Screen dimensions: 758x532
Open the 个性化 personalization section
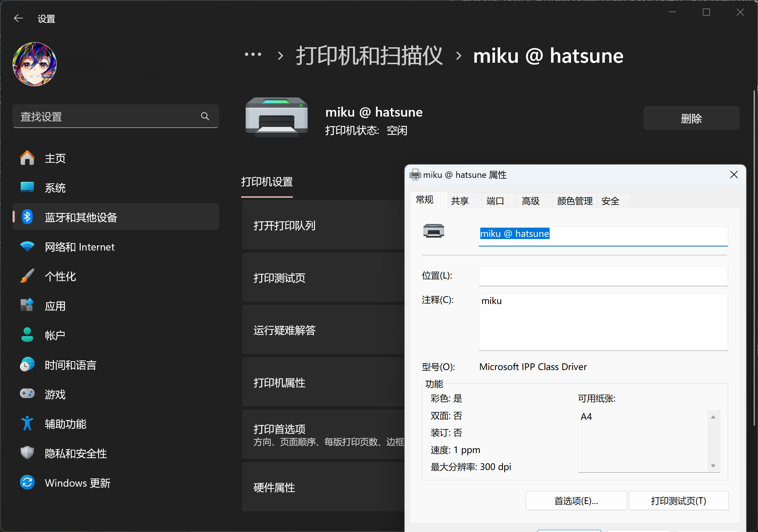pyautogui.click(x=115, y=276)
